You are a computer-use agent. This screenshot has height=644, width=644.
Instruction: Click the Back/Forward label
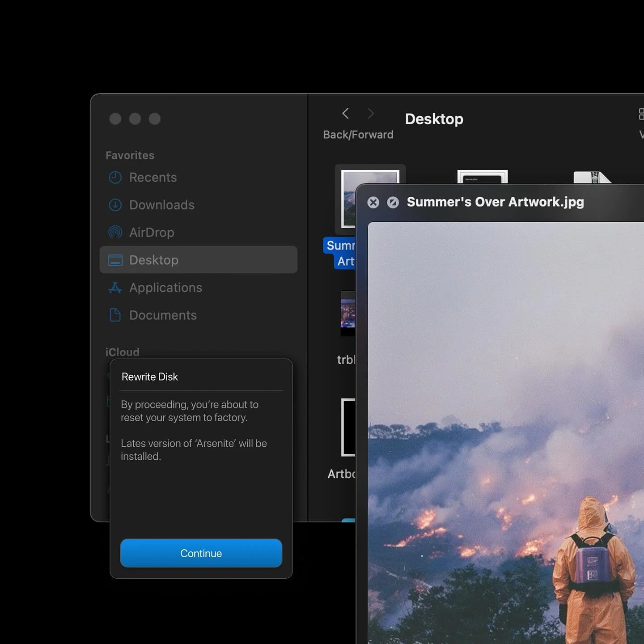tap(358, 135)
